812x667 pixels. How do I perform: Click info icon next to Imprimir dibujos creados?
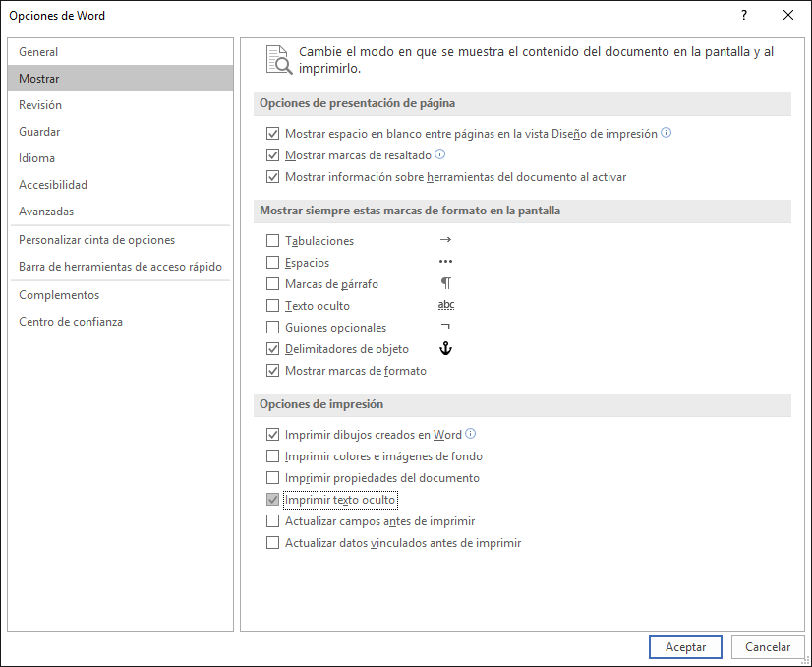(x=471, y=434)
